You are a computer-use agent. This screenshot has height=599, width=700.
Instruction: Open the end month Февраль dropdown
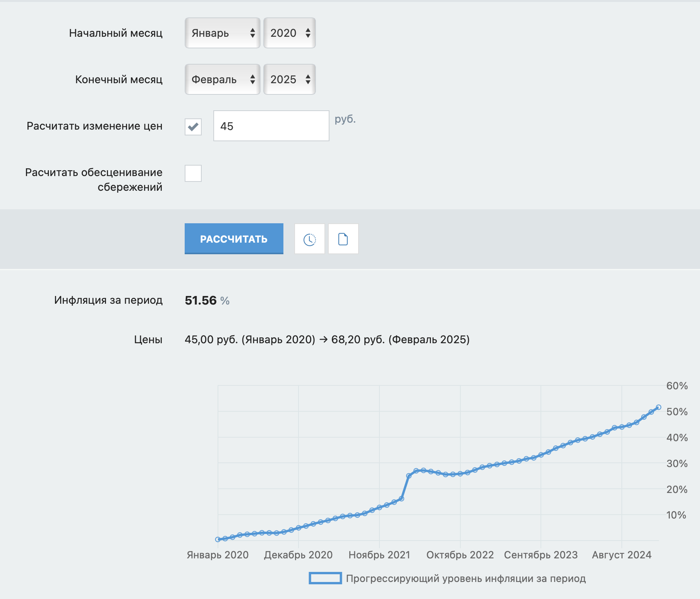coord(222,80)
